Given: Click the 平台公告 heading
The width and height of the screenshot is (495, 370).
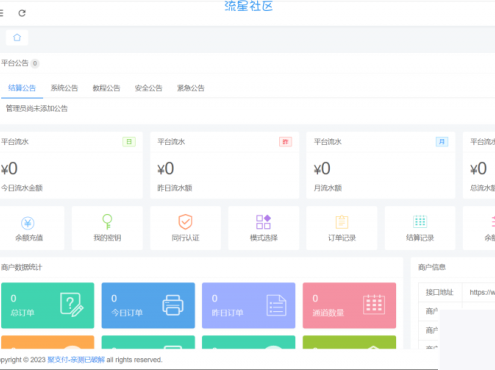Looking at the screenshot, I should 15,63.
